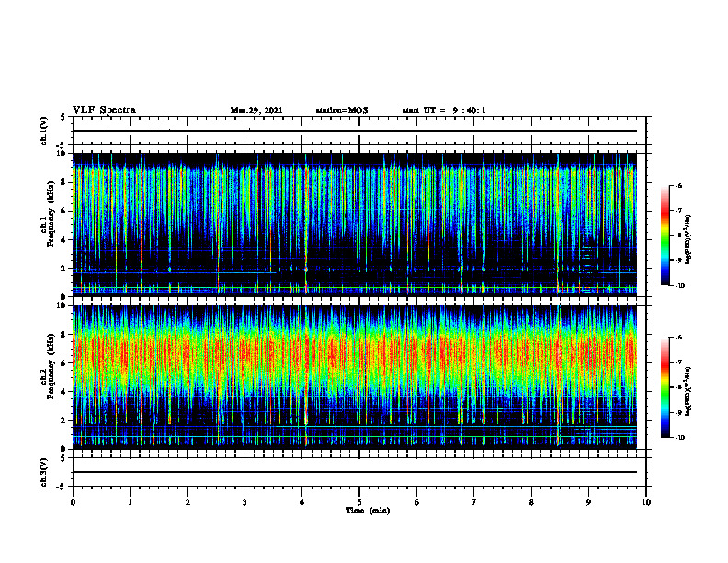Select the date text "Mar.29, 2021"

(256, 110)
